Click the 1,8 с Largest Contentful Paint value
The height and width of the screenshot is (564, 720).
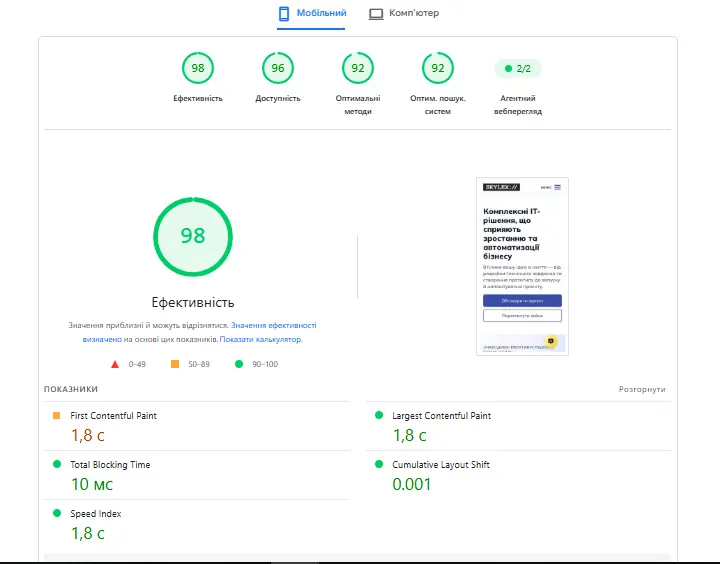point(410,435)
